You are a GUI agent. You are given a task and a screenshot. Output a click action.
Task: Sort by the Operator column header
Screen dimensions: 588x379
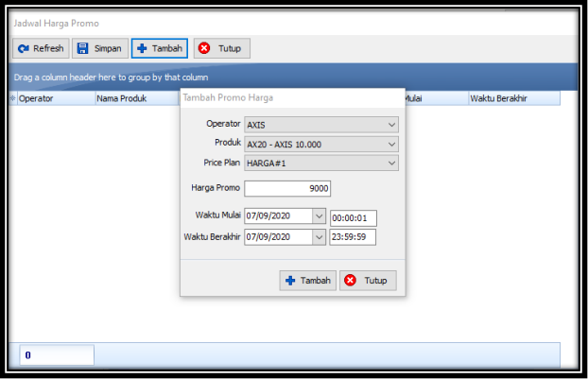pos(55,98)
